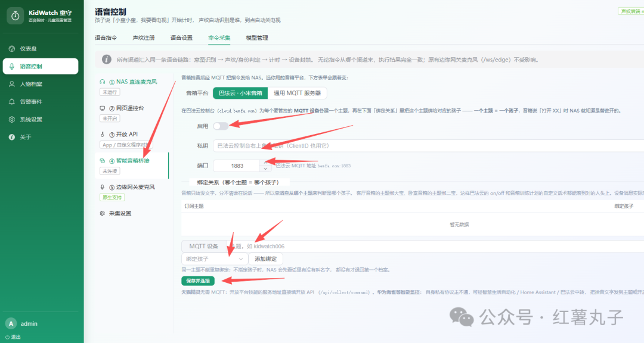This screenshot has height=343, width=644.
Task: Click the admin username label
Action: 29,324
